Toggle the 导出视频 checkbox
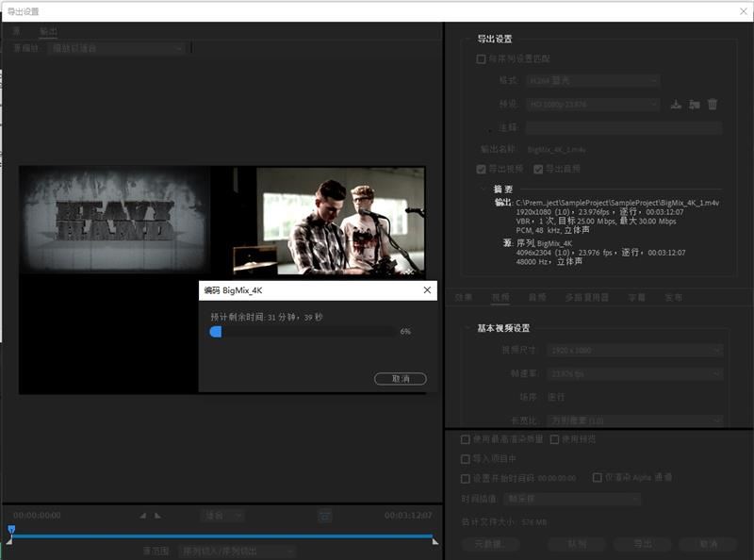 coord(481,169)
